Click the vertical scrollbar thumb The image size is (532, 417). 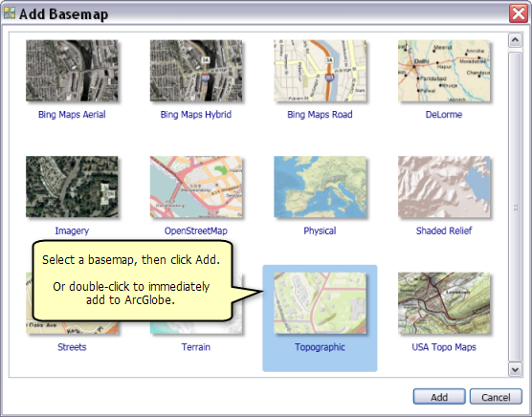point(515,207)
